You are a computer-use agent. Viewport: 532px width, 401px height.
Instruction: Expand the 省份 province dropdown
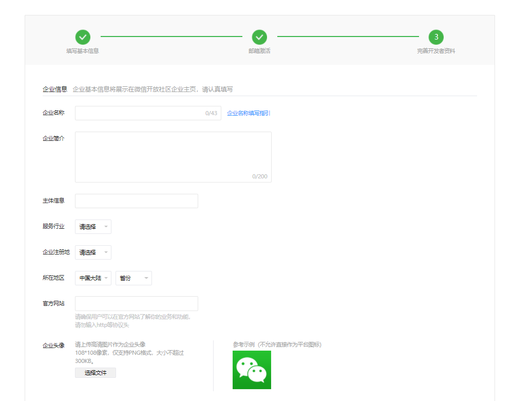(x=134, y=278)
